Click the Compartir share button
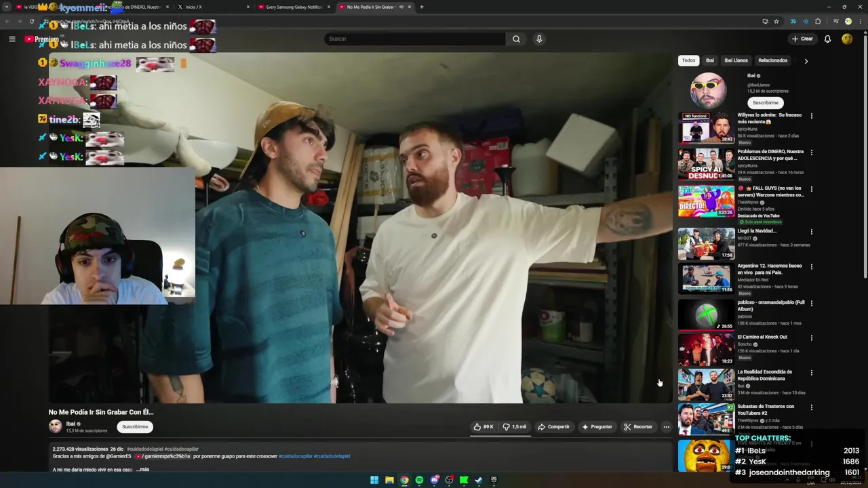Image resolution: width=868 pixels, height=488 pixels. [x=553, y=427]
